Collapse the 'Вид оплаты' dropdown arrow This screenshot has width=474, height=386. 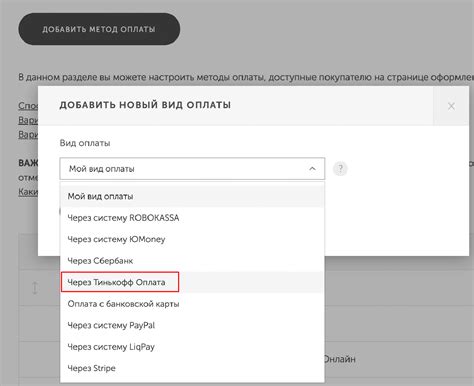coord(312,169)
